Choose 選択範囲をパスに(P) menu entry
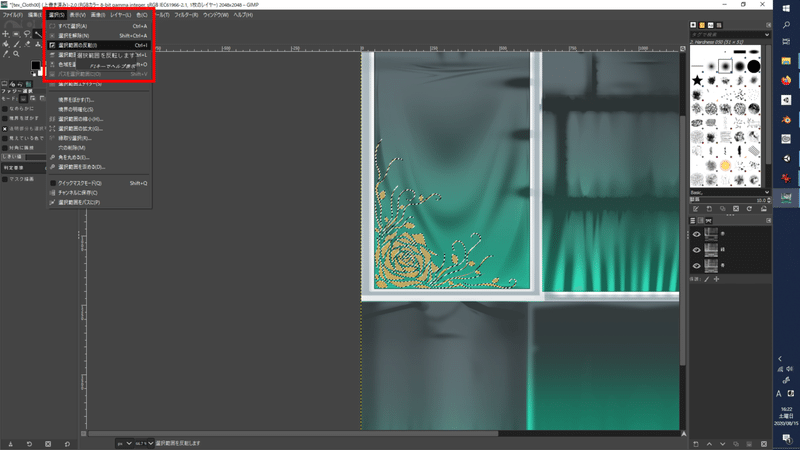Viewport: 800px width, 450px height. [98, 203]
